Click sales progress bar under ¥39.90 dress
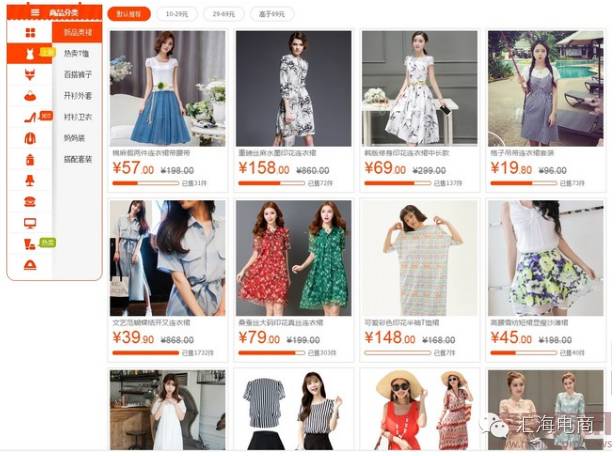The image size is (616, 456). coord(145,353)
